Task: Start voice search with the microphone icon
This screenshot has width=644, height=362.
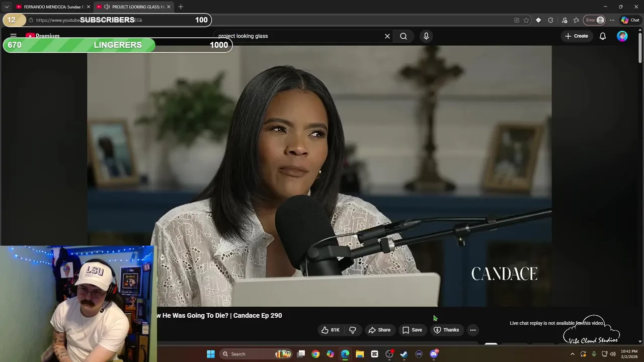Action: pos(426,36)
